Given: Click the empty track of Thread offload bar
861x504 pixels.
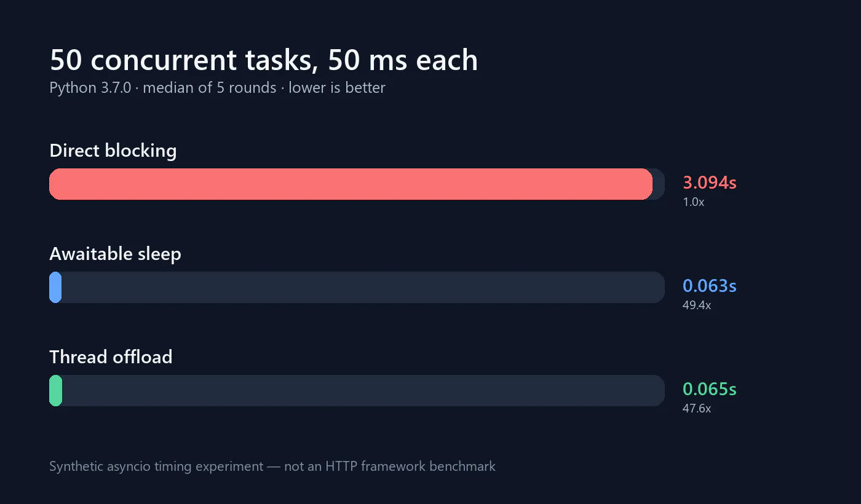Looking at the screenshot, I should tap(363, 390).
